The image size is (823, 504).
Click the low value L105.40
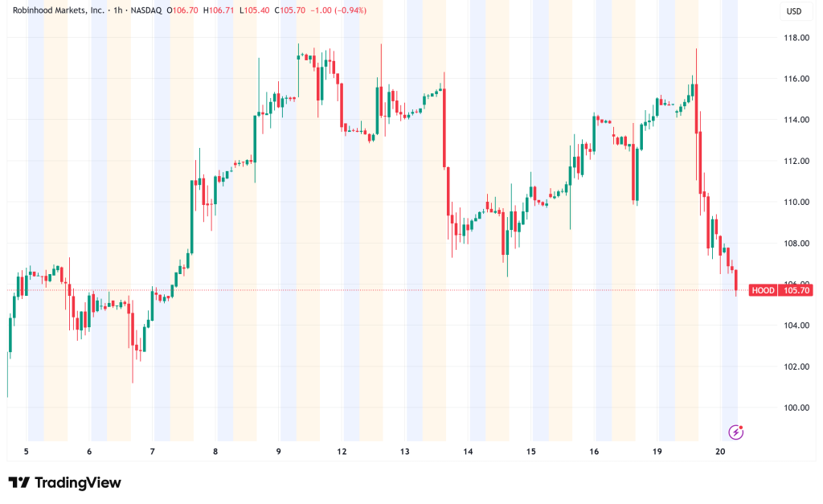click(x=255, y=10)
